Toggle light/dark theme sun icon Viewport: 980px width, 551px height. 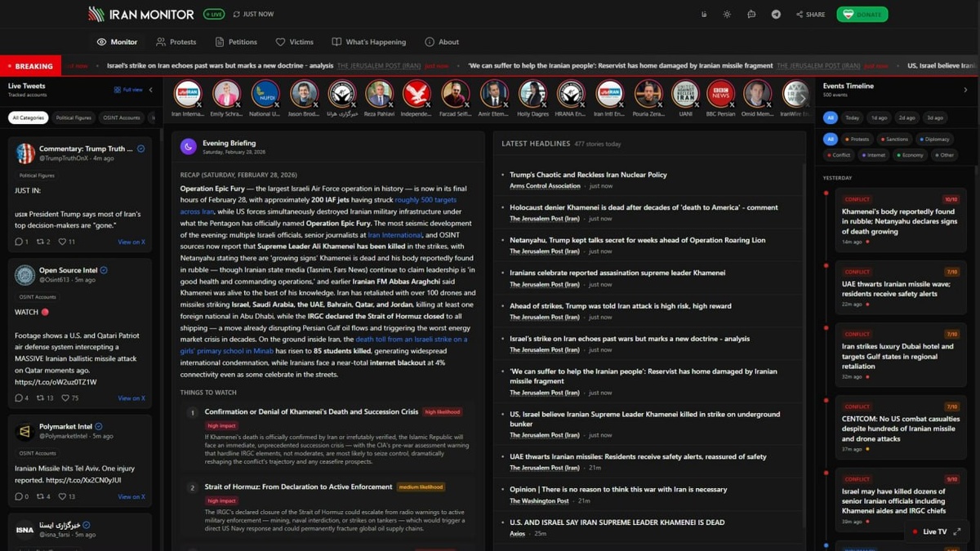coord(727,14)
